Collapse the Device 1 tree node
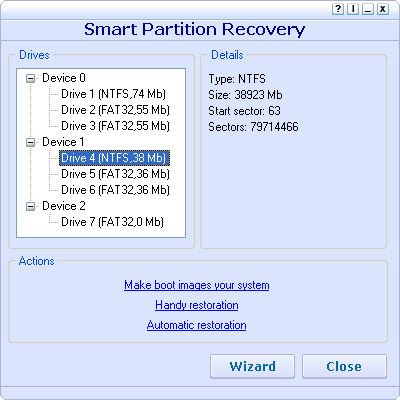This screenshot has width=400, height=400. (x=31, y=143)
